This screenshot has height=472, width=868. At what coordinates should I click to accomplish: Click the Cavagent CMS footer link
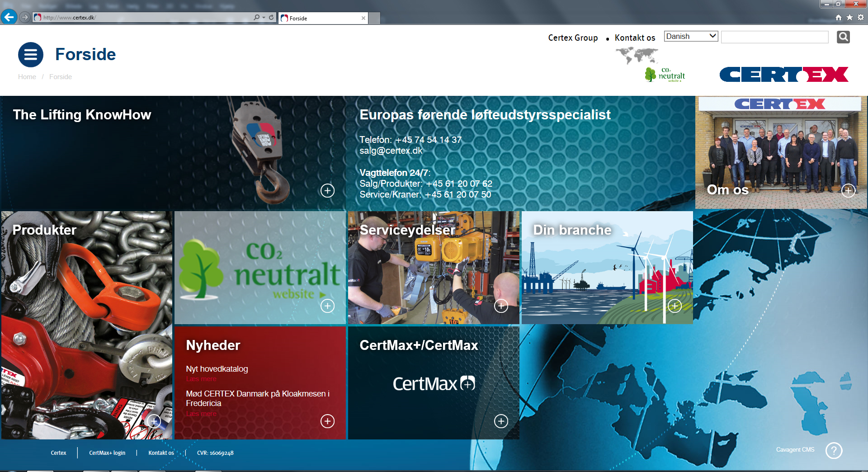(x=795, y=450)
